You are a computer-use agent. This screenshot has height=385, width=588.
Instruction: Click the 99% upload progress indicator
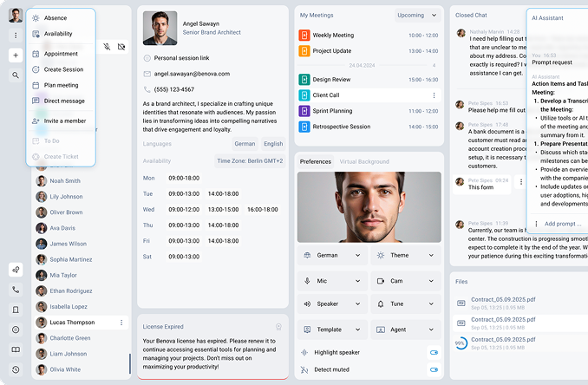pos(460,344)
